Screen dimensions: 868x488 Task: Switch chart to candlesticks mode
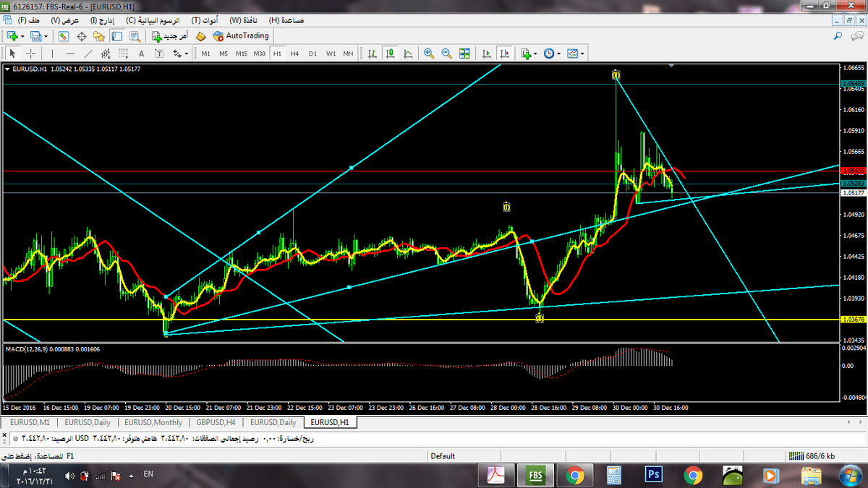coord(391,53)
